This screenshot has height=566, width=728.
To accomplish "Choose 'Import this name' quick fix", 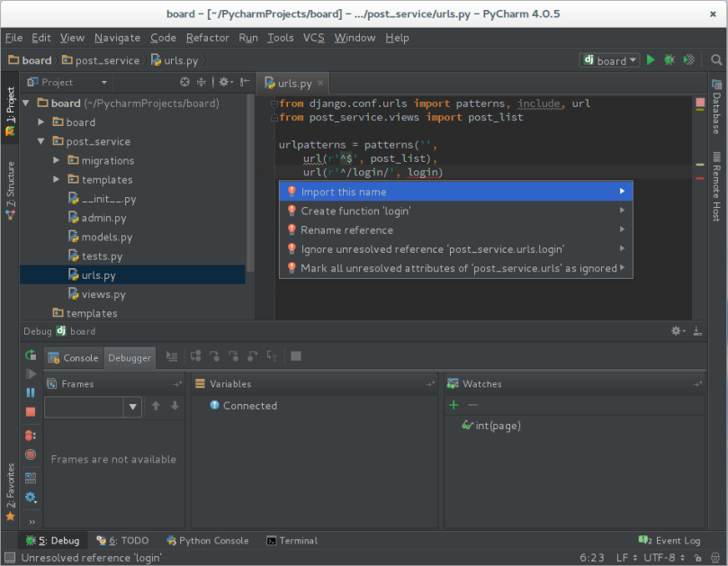I will 456,192.
